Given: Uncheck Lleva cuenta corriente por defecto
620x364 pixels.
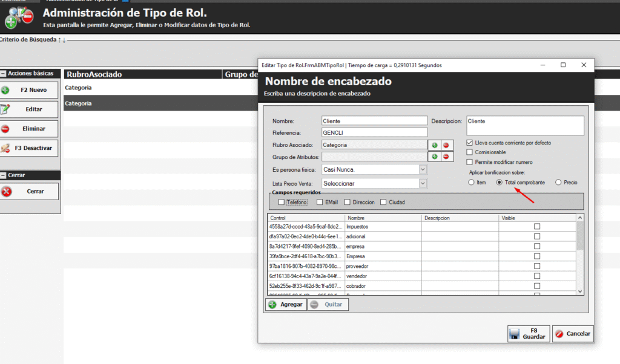Looking at the screenshot, I should point(470,143).
